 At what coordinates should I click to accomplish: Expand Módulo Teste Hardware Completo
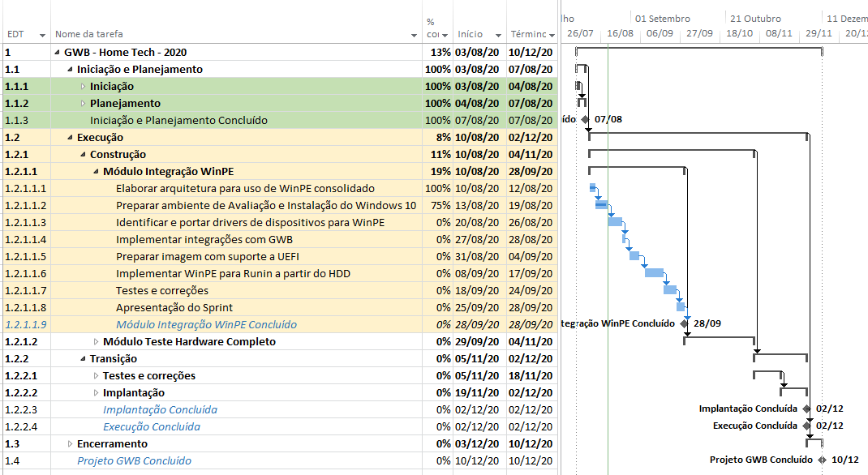tap(96, 342)
